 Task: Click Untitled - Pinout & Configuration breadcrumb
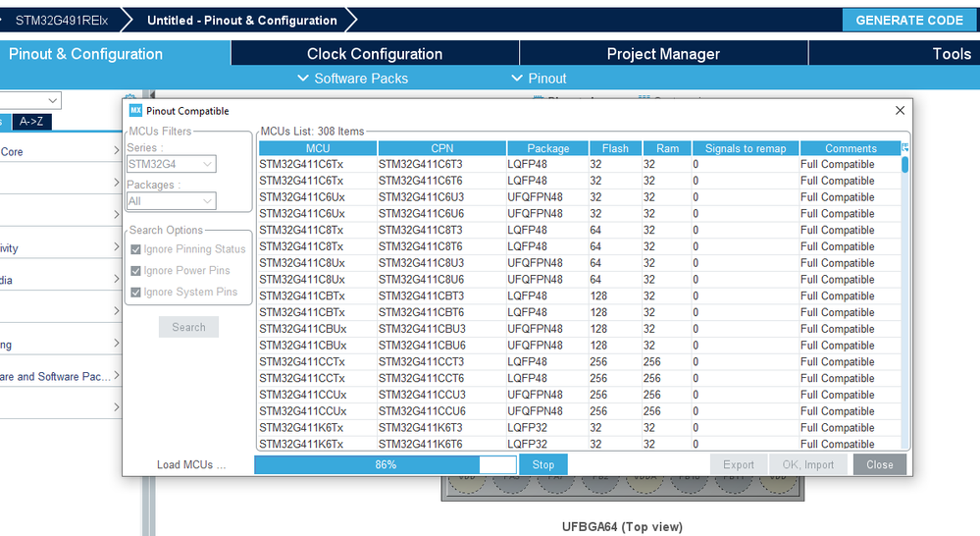[242, 20]
